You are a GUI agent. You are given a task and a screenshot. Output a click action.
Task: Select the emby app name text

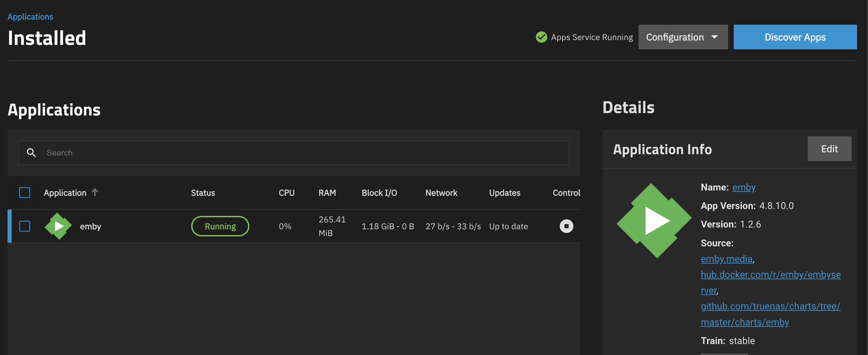point(90,226)
